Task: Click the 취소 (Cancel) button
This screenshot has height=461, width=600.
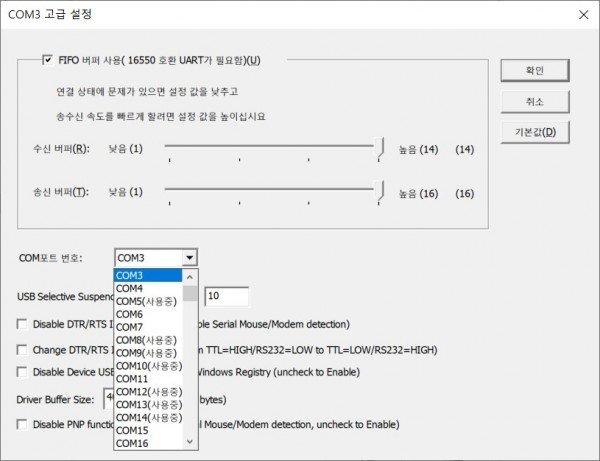Action: 534,101
